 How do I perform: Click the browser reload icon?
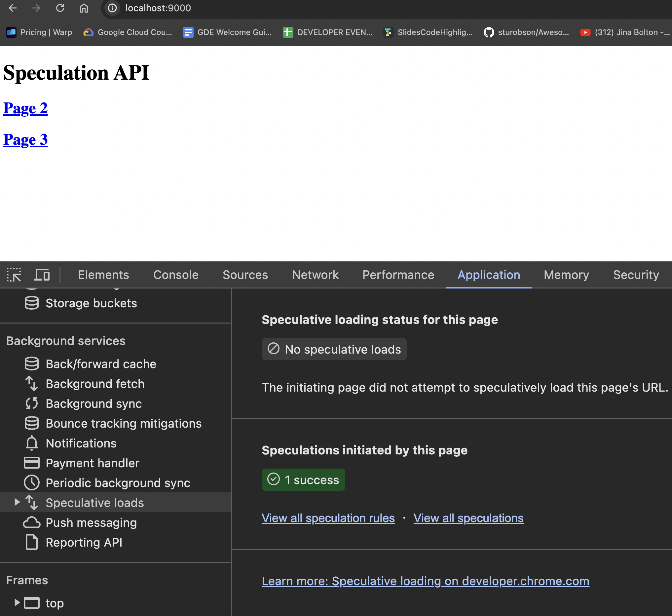point(60,8)
